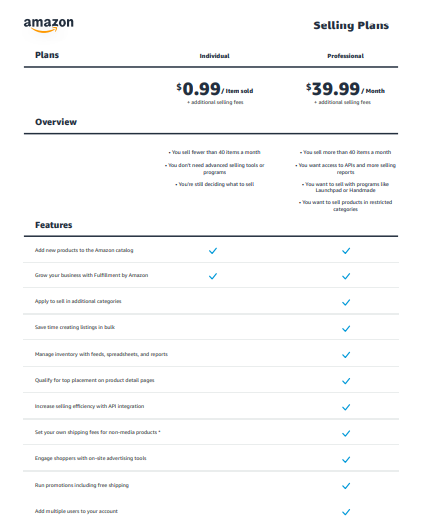Click the Features section heading
Image resolution: width=426 pixels, height=532 pixels.
[54, 225]
